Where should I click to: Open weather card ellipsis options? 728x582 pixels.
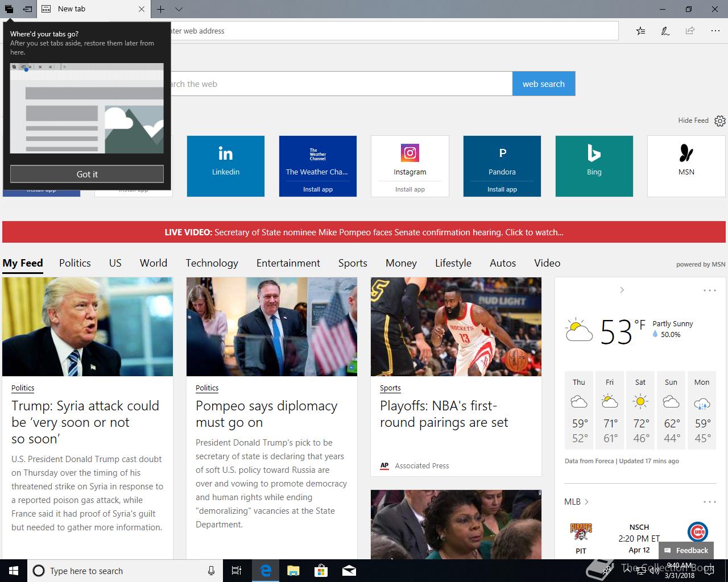tap(709, 290)
